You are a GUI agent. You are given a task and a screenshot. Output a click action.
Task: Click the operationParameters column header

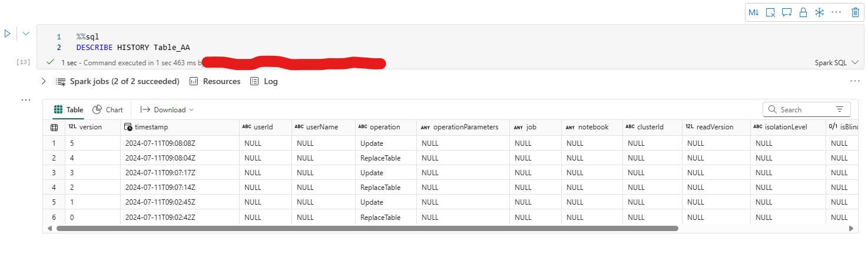(463, 127)
